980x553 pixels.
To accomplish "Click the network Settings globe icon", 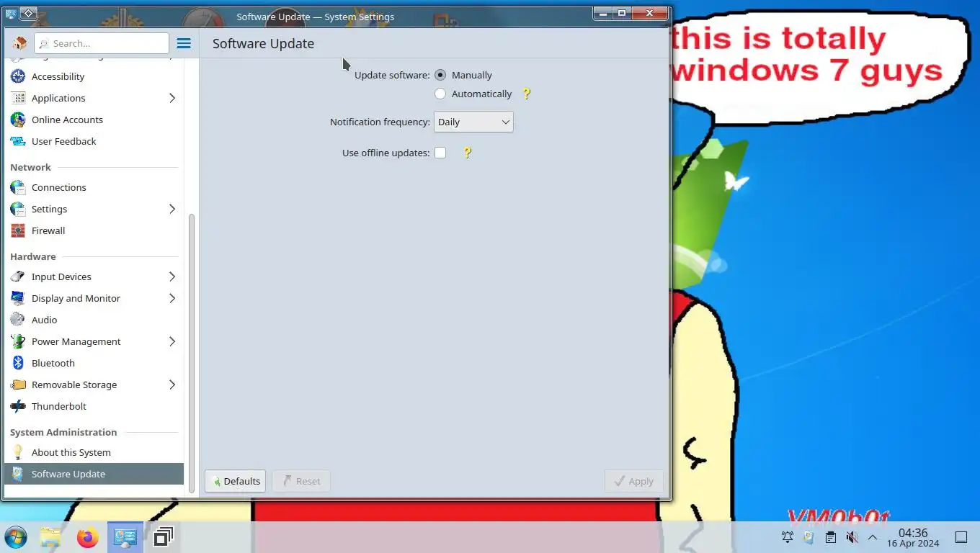I will pos(18,209).
